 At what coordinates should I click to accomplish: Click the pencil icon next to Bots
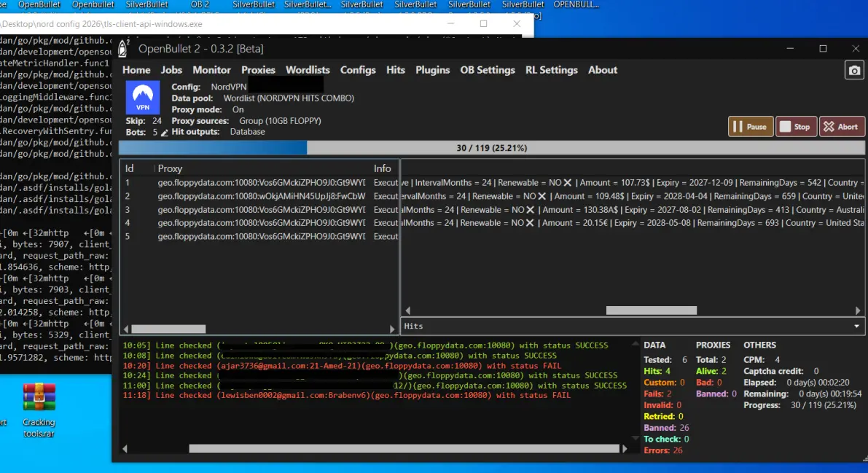[165, 133]
